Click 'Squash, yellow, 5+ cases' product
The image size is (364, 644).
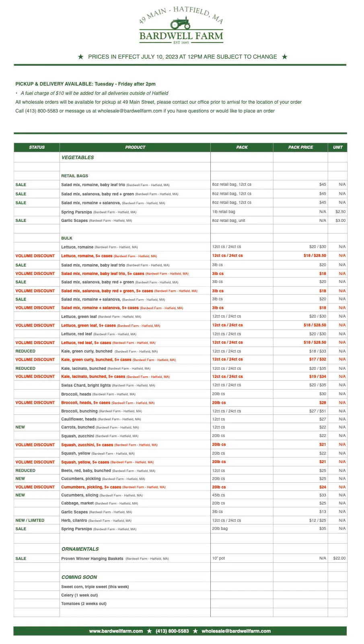(107, 462)
